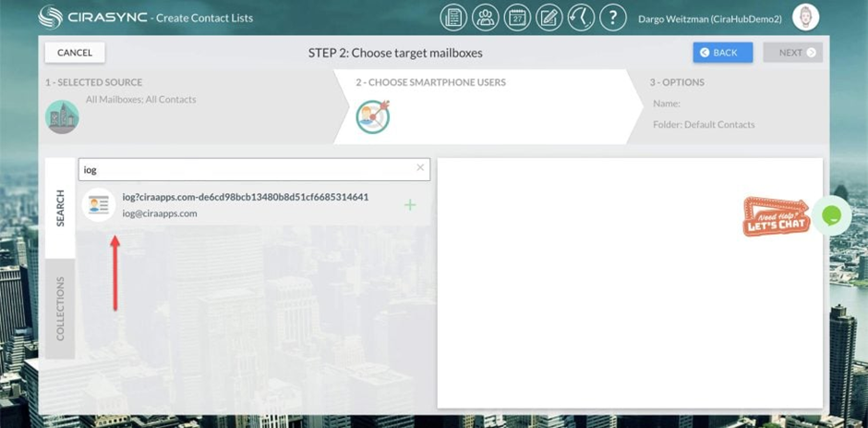Open the green chat bubble widget
868x428 pixels.
click(x=831, y=215)
